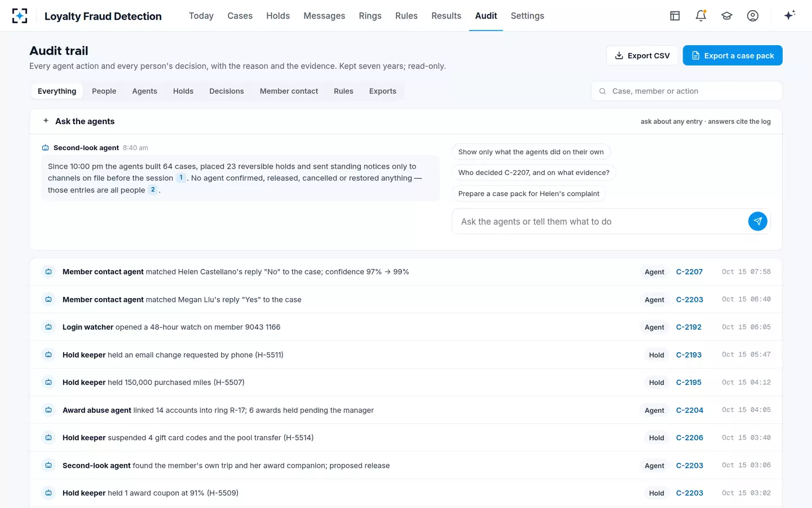Choose 'Prepare a case pack for Helen's complaint'

(x=529, y=194)
